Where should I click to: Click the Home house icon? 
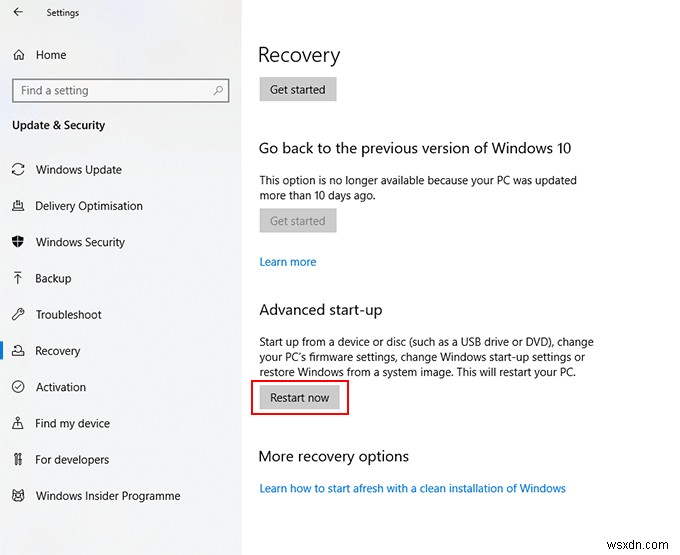click(x=19, y=55)
